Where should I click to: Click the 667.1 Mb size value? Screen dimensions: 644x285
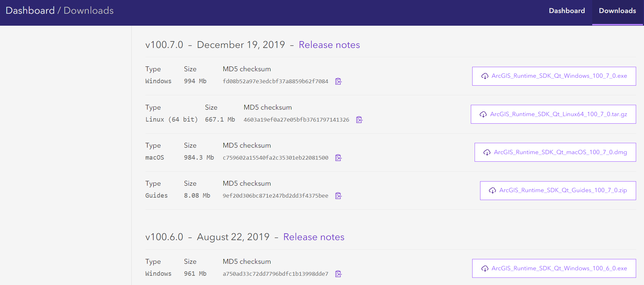click(220, 120)
